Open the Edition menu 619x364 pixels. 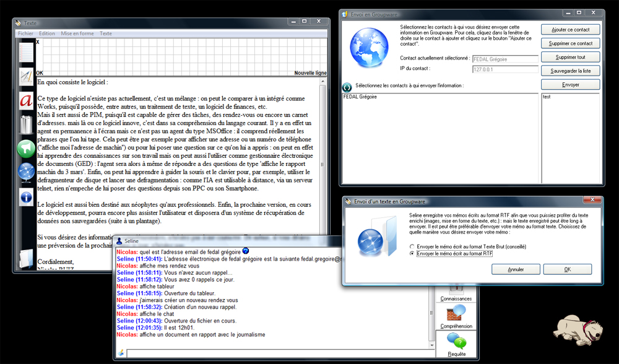point(47,33)
